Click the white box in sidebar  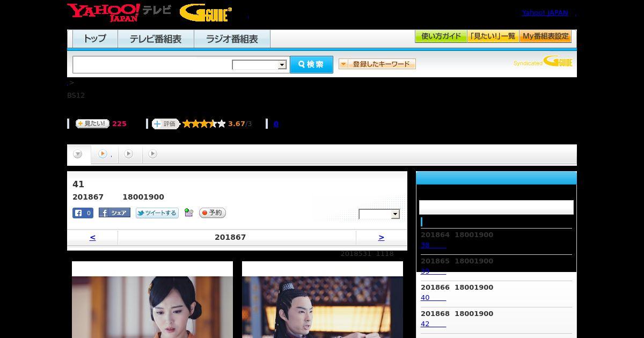coord(496,208)
